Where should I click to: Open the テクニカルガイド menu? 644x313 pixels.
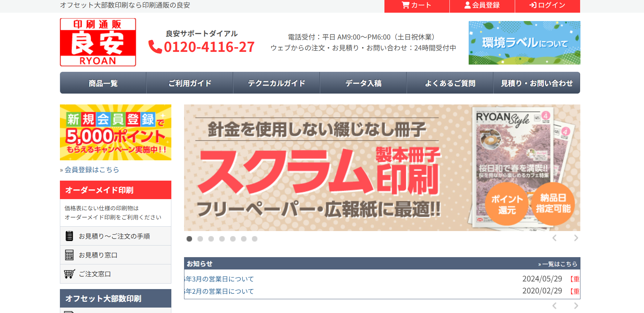point(277,83)
